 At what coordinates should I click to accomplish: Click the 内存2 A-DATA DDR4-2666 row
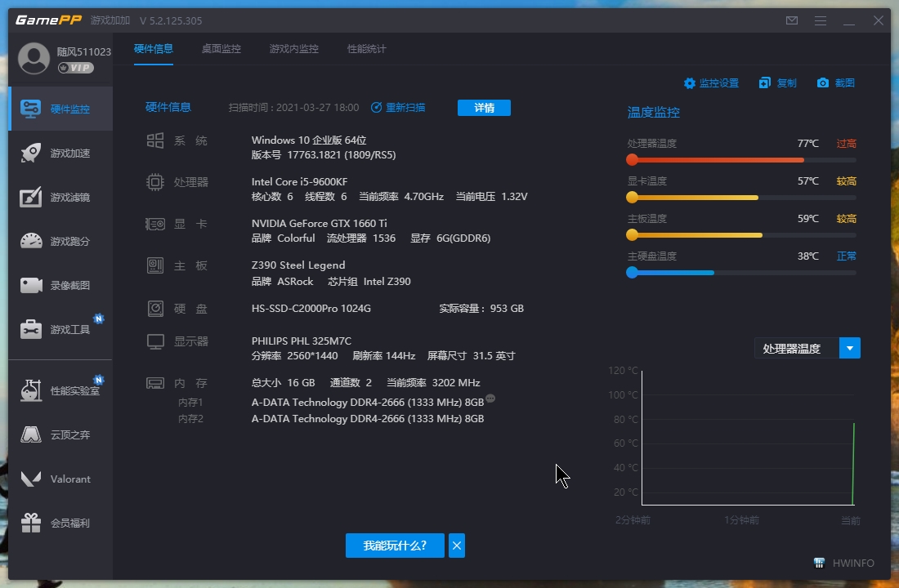click(368, 419)
